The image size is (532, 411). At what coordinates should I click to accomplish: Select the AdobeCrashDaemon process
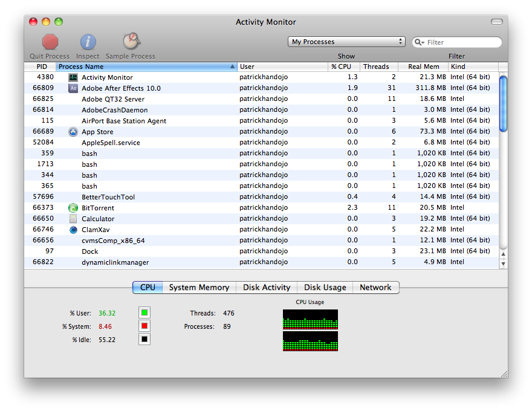pyautogui.click(x=262, y=110)
